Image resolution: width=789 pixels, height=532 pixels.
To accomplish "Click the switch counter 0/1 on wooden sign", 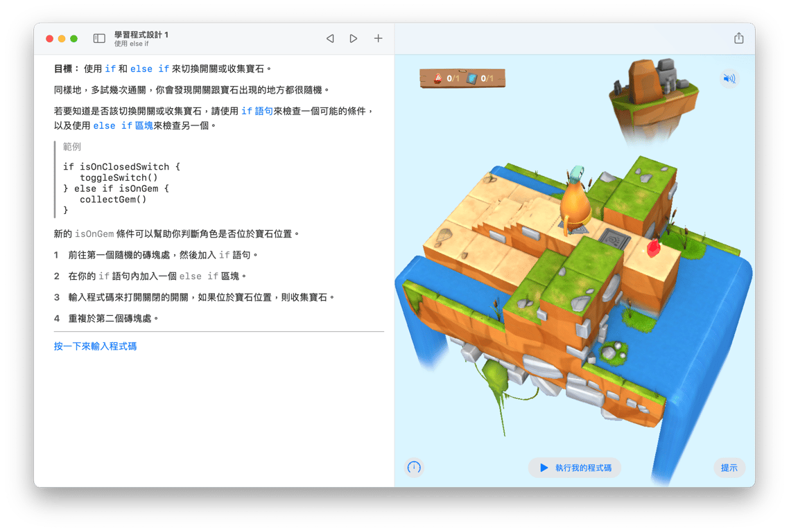I will (480, 78).
